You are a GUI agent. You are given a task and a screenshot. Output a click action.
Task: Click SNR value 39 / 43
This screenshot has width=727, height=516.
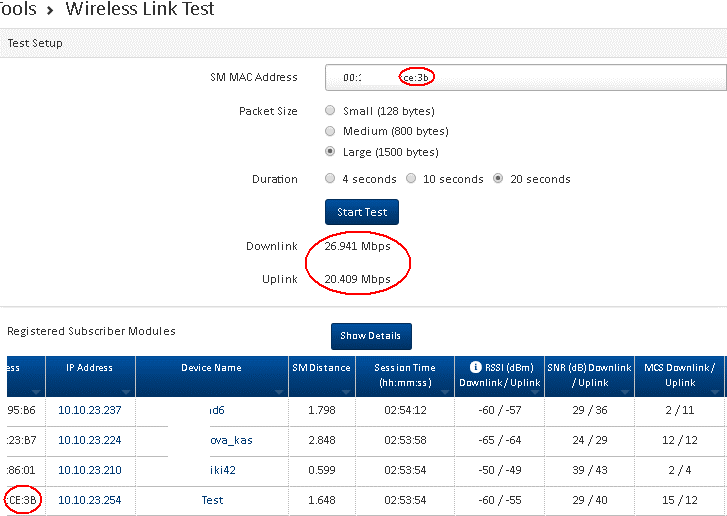click(x=590, y=470)
